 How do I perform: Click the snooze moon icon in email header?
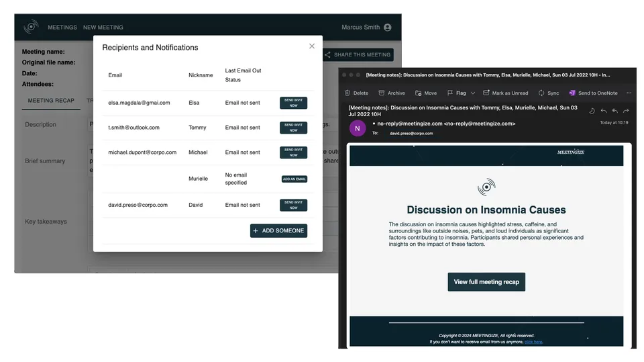click(592, 111)
